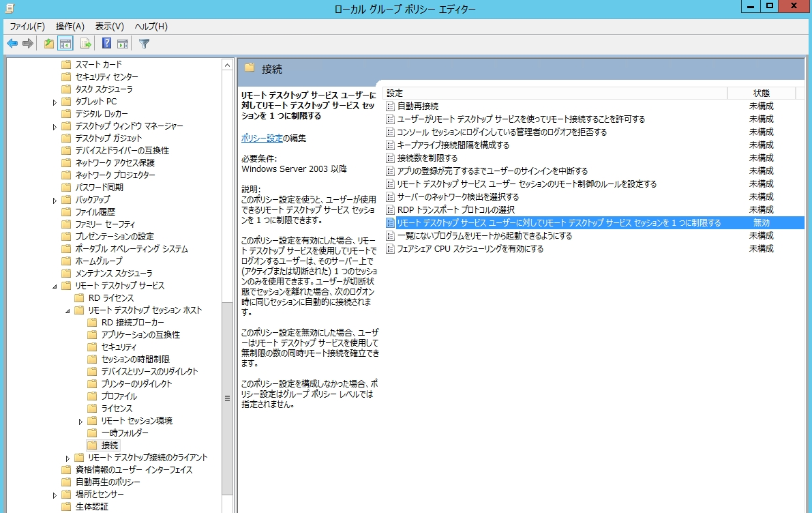Expand the デスクトップ ウィンドウ マネージャー node
This screenshot has height=513, width=812.
pyautogui.click(x=55, y=126)
